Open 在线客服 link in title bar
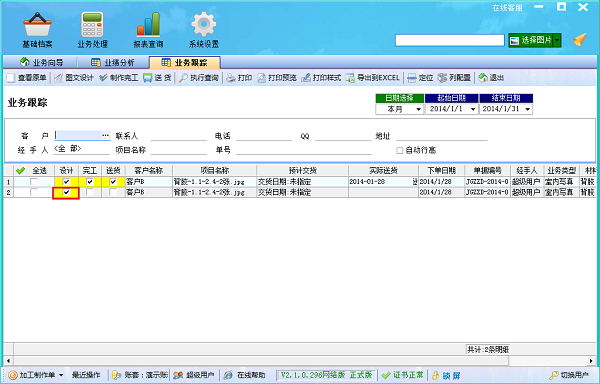Viewport: 600px width, 384px height. pyautogui.click(x=507, y=8)
